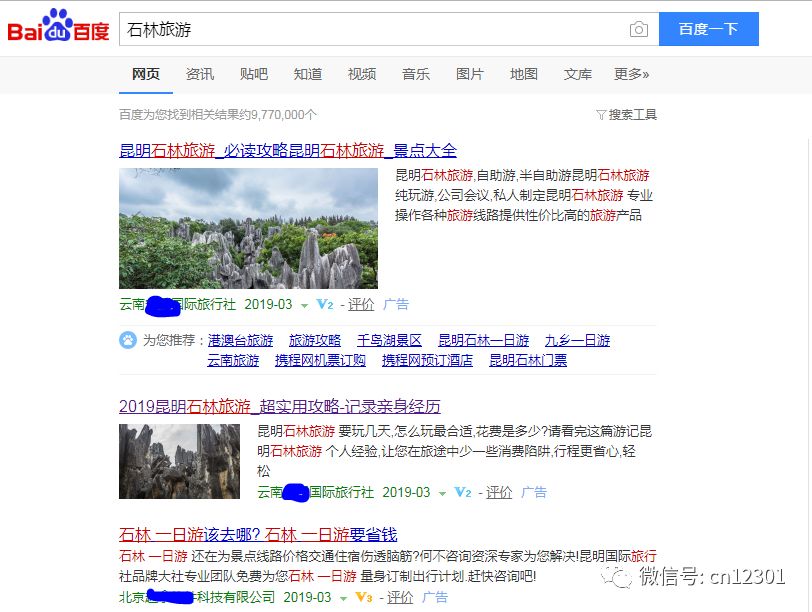
Task: Select the 图片 tab
Action: click(469, 74)
